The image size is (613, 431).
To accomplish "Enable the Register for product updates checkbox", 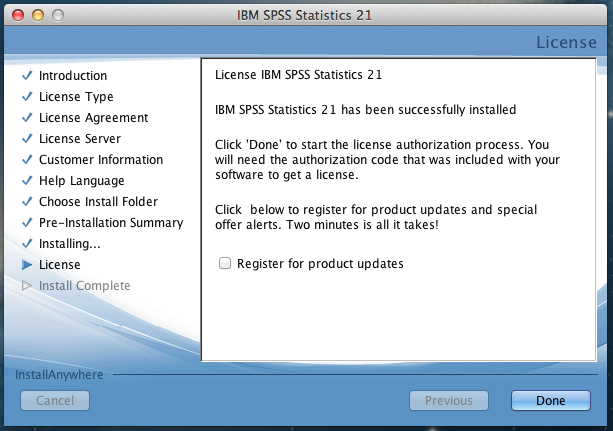I will [225, 264].
